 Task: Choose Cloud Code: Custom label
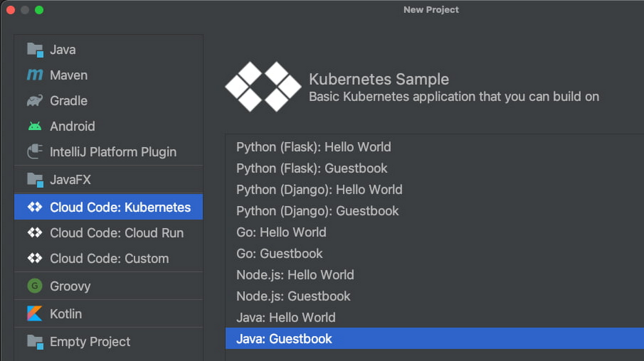pos(109,259)
